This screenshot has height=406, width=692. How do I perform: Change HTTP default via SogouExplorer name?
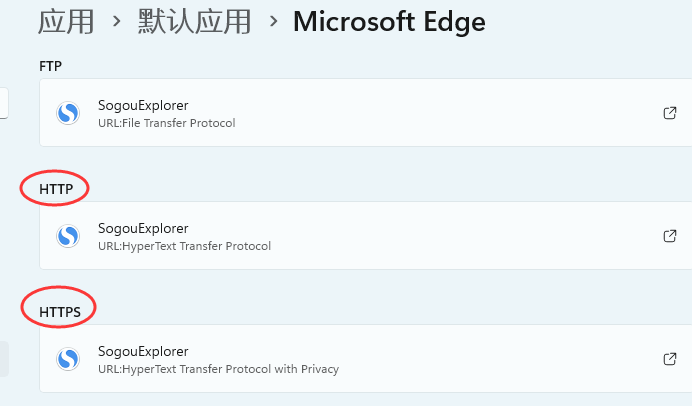[x=143, y=229]
